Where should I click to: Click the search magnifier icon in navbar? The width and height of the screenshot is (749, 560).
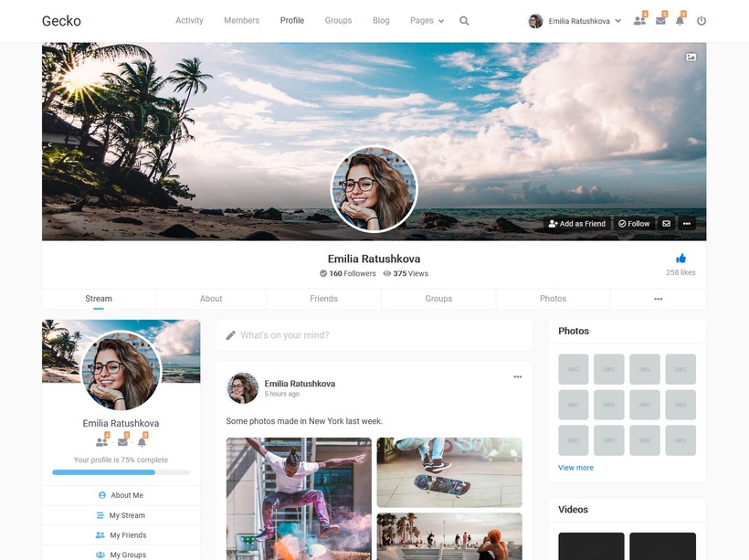pyautogui.click(x=464, y=21)
